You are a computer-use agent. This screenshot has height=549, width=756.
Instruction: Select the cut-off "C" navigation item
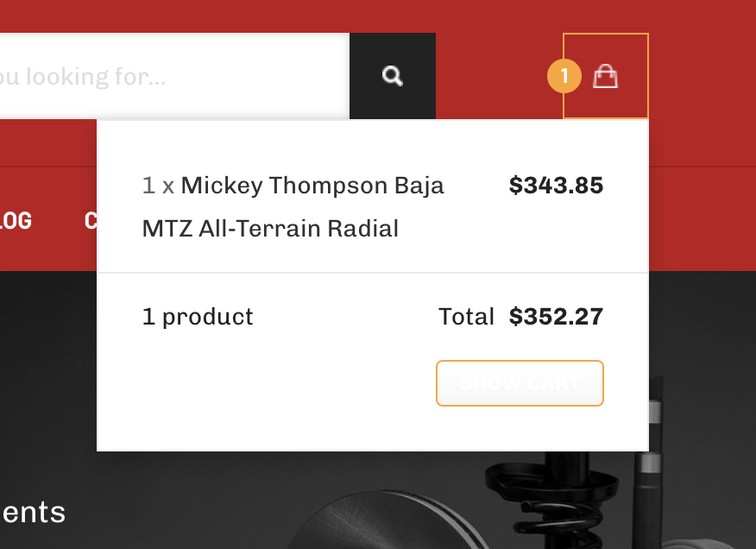[x=91, y=221]
